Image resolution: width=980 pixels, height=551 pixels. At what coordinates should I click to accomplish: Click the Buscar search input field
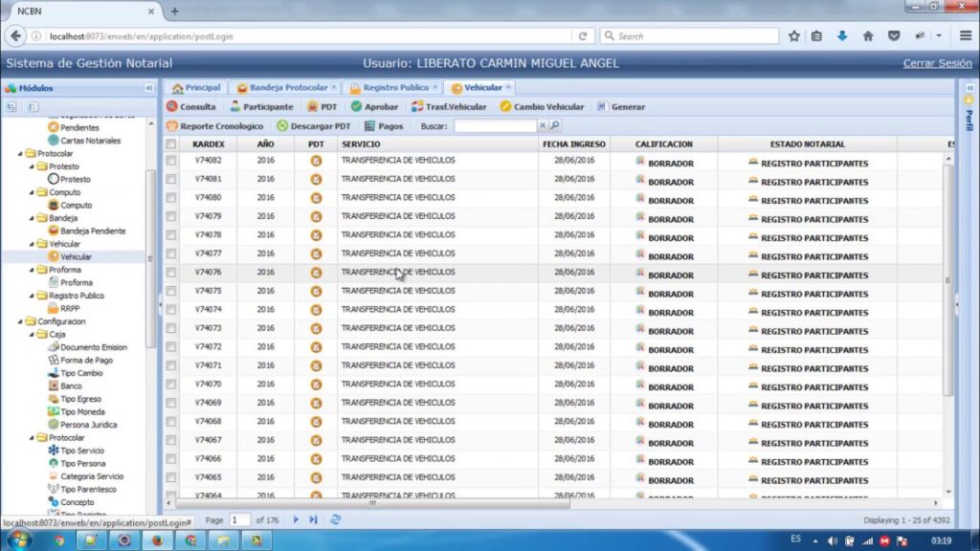point(494,125)
